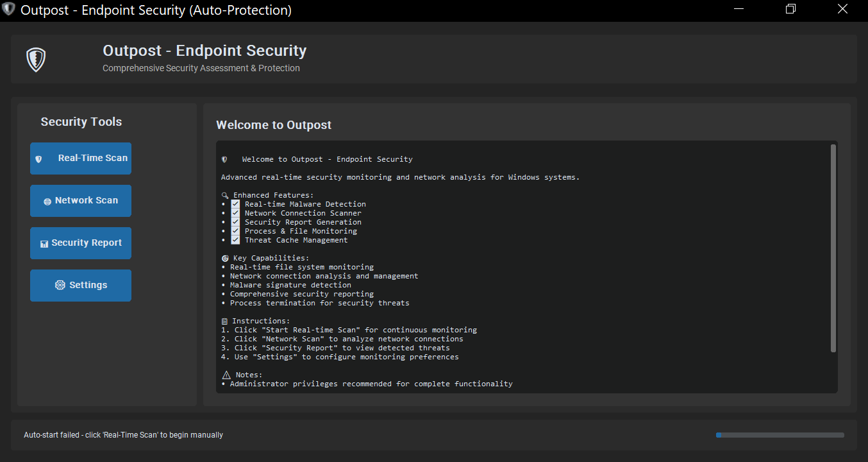Click the shield icon in the title bar
868x462 pixels.
point(9,10)
